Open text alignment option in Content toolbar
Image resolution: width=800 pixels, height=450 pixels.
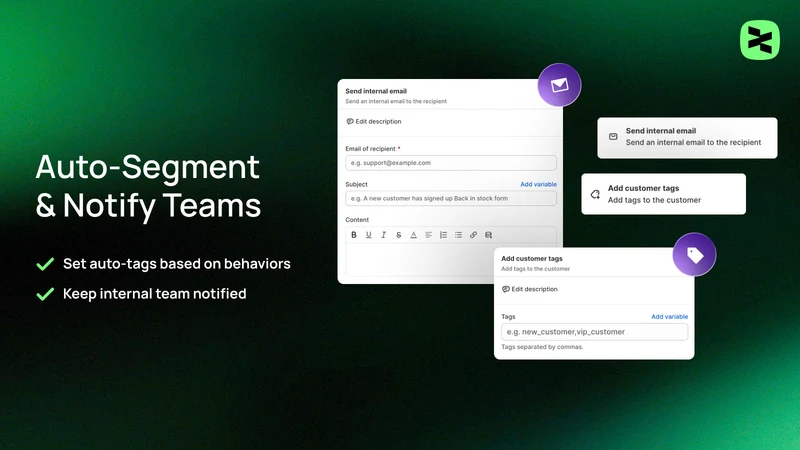coord(429,235)
